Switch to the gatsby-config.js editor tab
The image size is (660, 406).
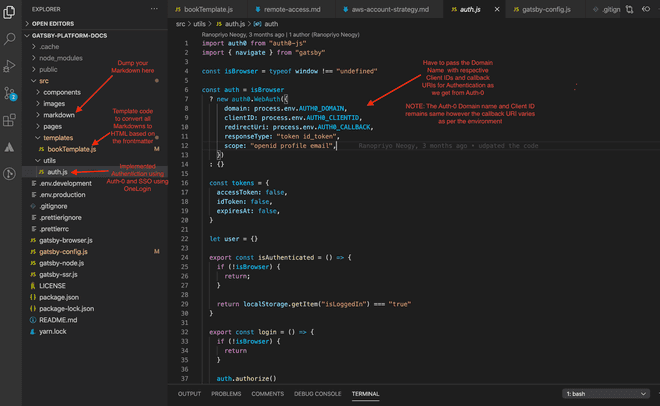(x=546, y=9)
